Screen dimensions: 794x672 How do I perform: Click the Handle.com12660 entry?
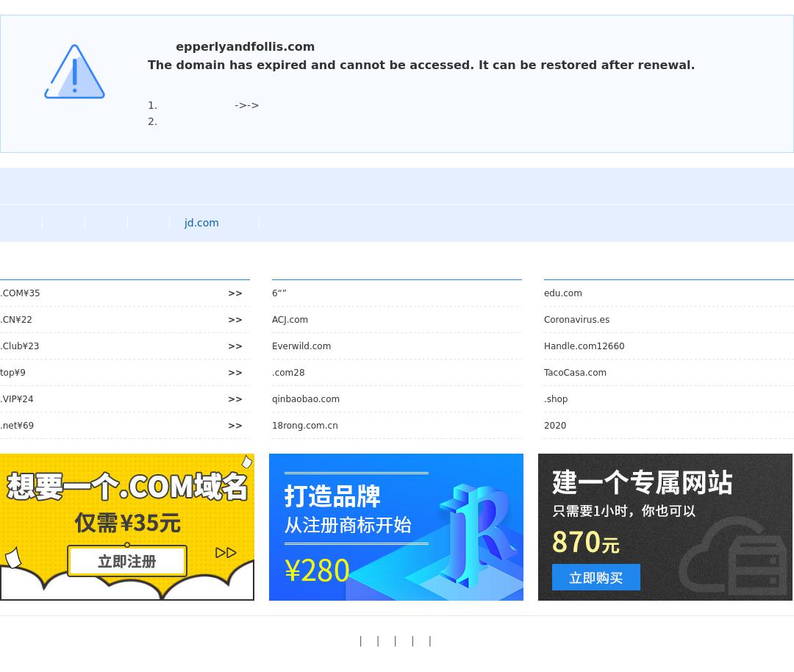(584, 346)
